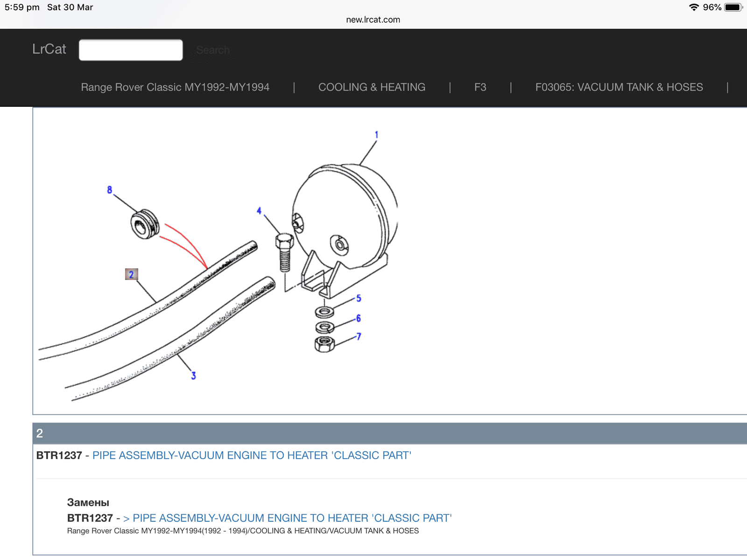Screen dimensions: 747x560
Task: Select part number 3 on diagram
Action: pos(193,376)
